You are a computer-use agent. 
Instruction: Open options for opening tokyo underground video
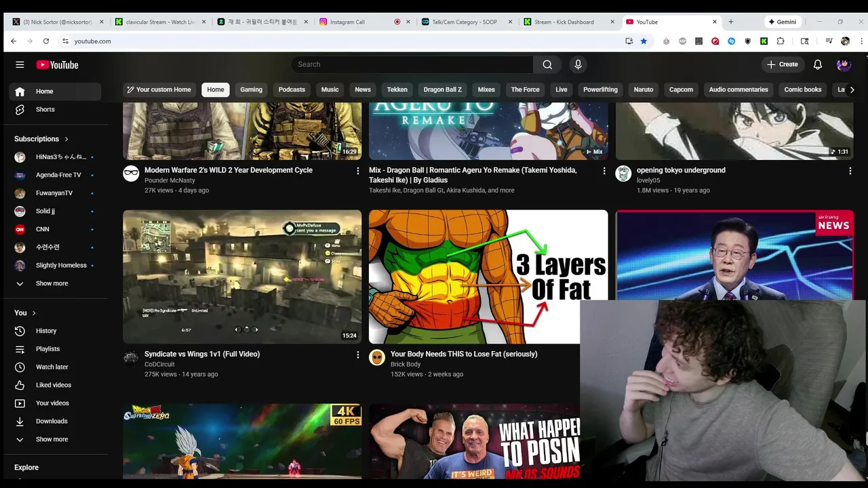[850, 171]
